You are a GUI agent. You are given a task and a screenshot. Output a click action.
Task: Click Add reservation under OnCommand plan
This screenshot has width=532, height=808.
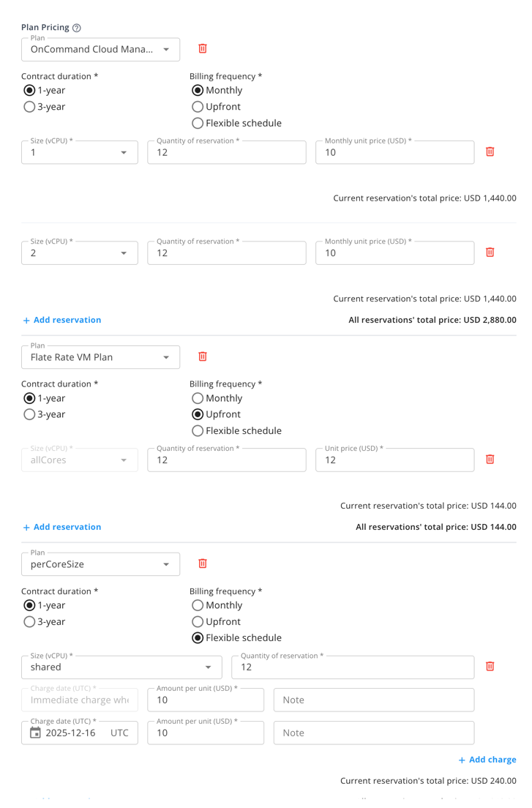[x=62, y=320]
